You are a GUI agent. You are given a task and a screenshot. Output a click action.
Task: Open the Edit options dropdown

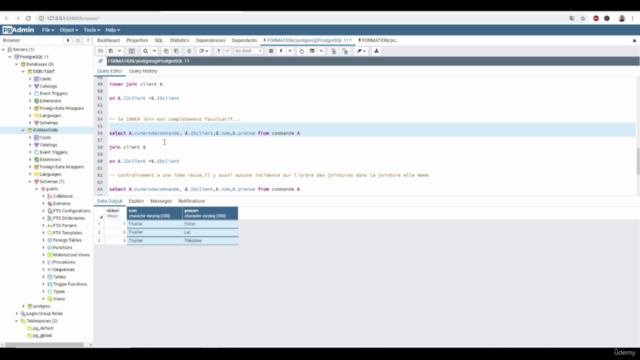click(x=204, y=51)
